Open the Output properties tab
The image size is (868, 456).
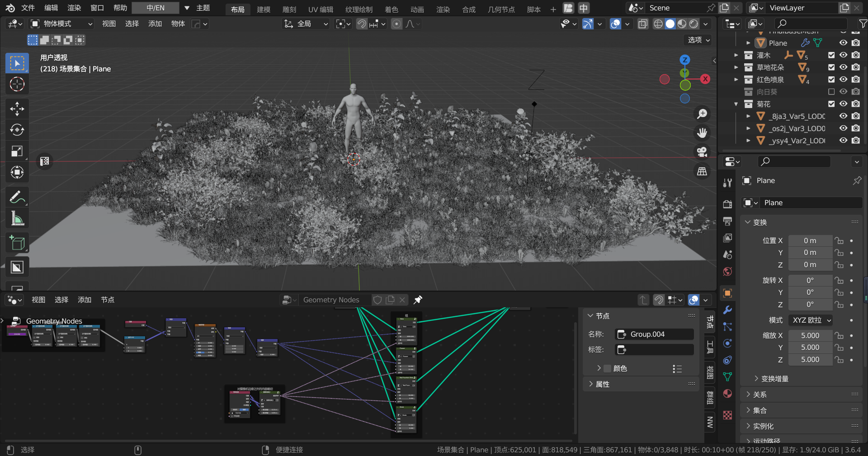pos(727,221)
